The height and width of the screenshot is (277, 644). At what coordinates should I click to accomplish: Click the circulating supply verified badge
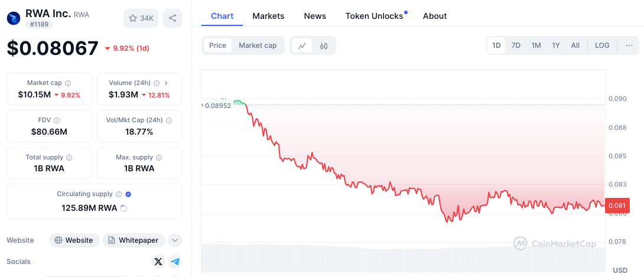point(128,194)
